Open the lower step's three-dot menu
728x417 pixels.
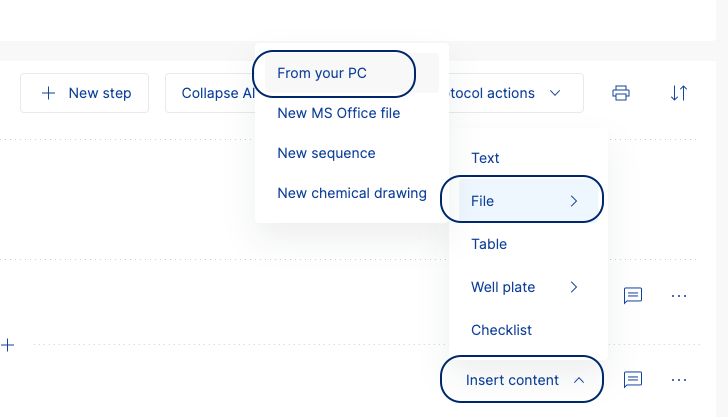coord(679,380)
